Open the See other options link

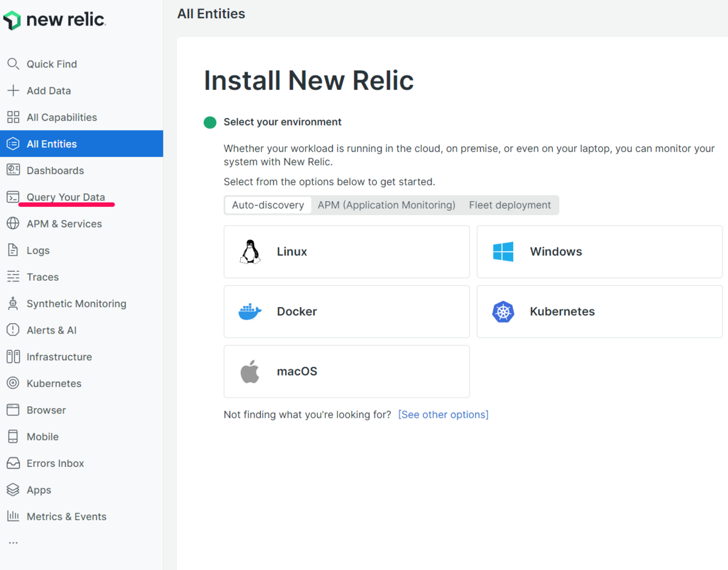443,415
